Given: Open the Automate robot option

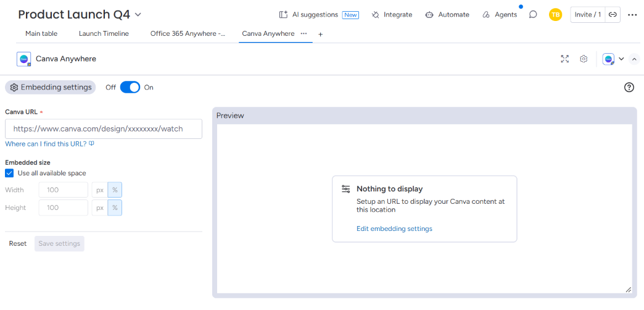Looking at the screenshot, I should [447, 15].
